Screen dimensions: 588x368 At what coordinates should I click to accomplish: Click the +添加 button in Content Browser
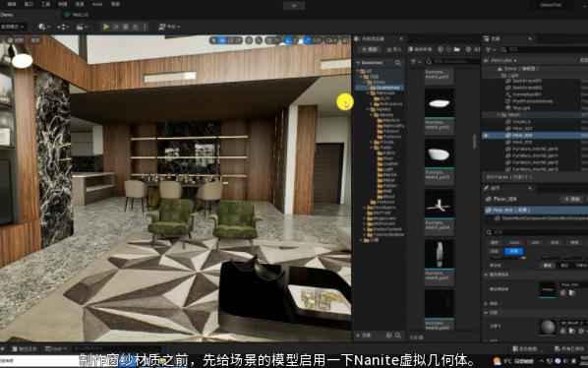point(369,49)
